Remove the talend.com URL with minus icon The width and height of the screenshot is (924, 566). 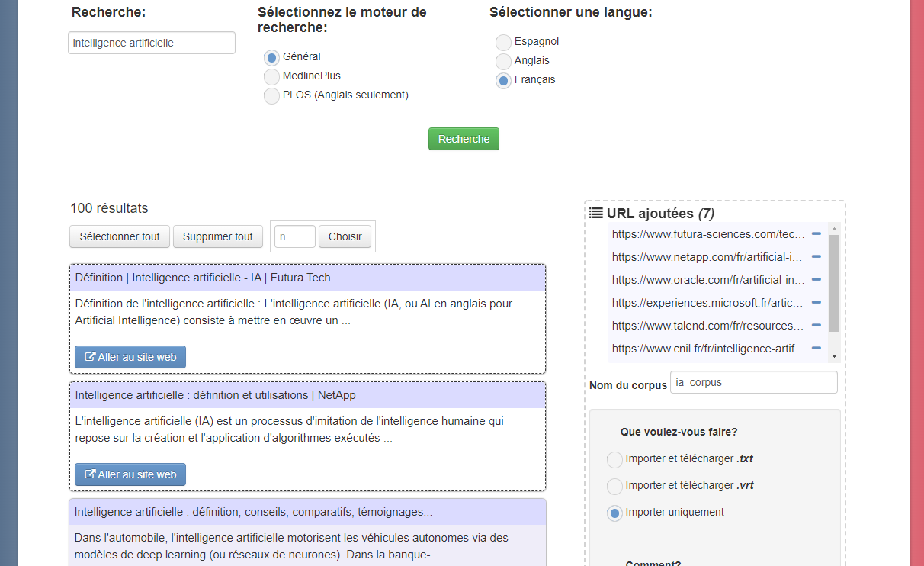[816, 325]
